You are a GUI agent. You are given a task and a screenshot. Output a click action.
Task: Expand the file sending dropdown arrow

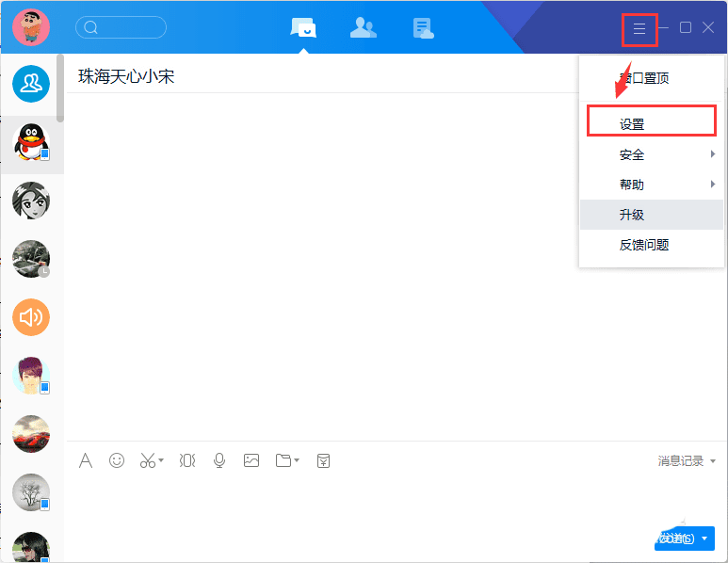click(x=297, y=460)
